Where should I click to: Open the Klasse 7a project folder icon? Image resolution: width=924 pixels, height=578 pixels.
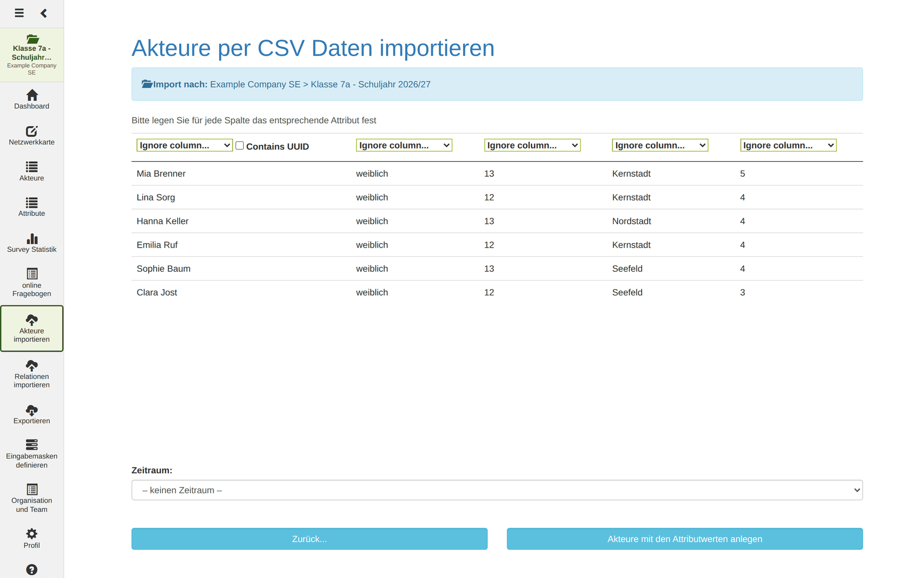(32, 39)
